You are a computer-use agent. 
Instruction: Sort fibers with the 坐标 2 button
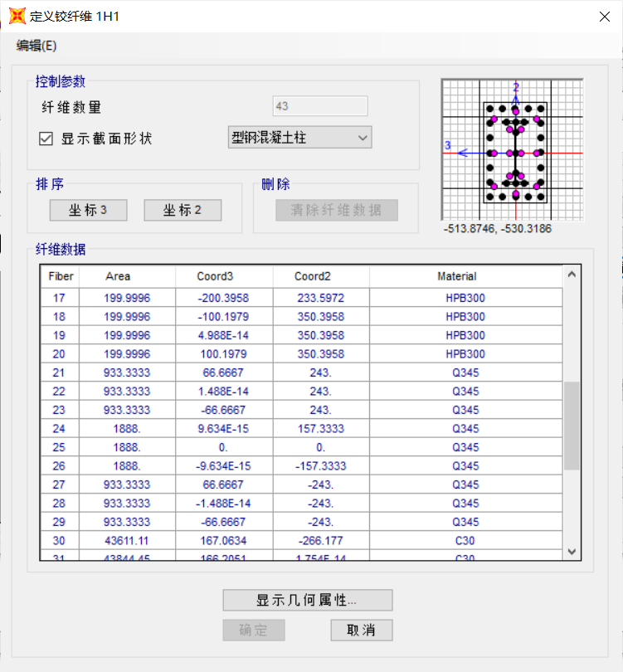(x=183, y=210)
